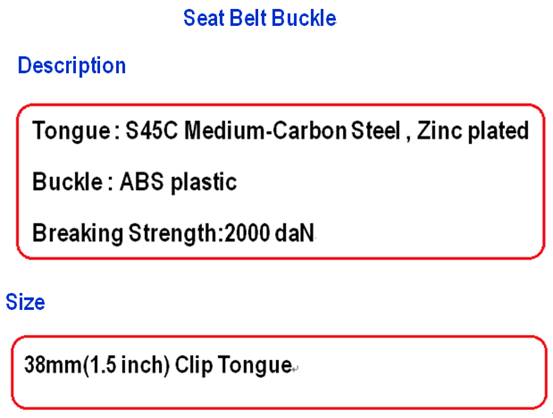553x418 pixels.
Task: Click the Breaking Strength 2000 daN line
Action: (x=173, y=234)
